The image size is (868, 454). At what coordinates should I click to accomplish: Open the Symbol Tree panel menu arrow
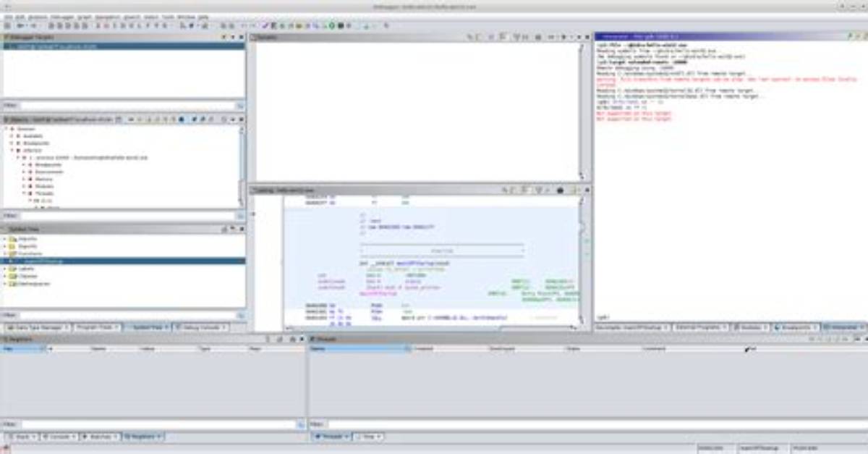(234, 229)
